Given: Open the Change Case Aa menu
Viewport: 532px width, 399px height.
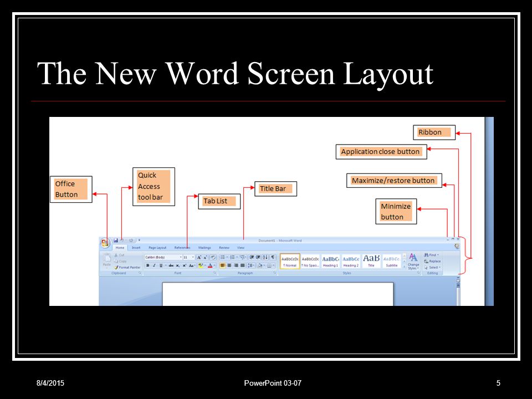Looking at the screenshot, I should (192, 265).
